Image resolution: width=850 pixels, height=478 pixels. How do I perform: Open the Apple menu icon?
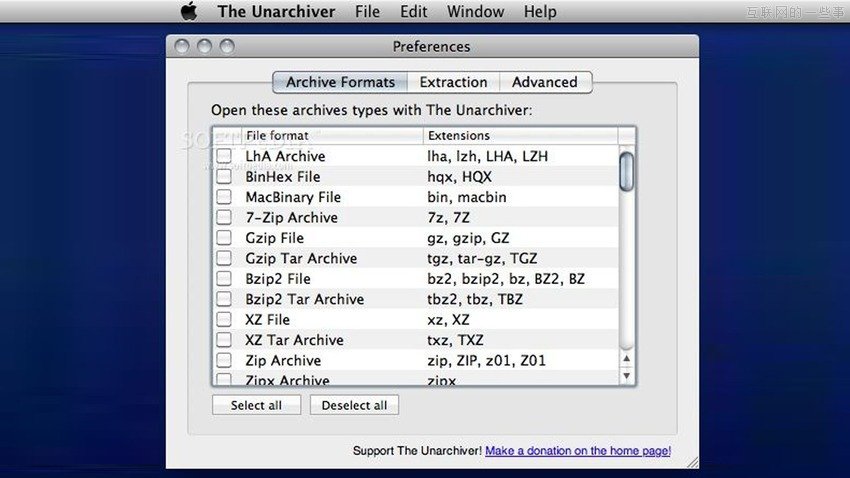(189, 12)
